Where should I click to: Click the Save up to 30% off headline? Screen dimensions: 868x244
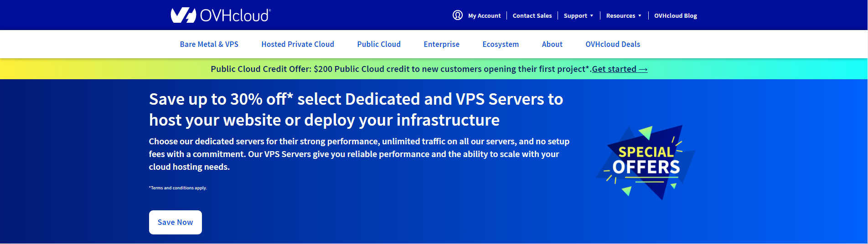356,110
